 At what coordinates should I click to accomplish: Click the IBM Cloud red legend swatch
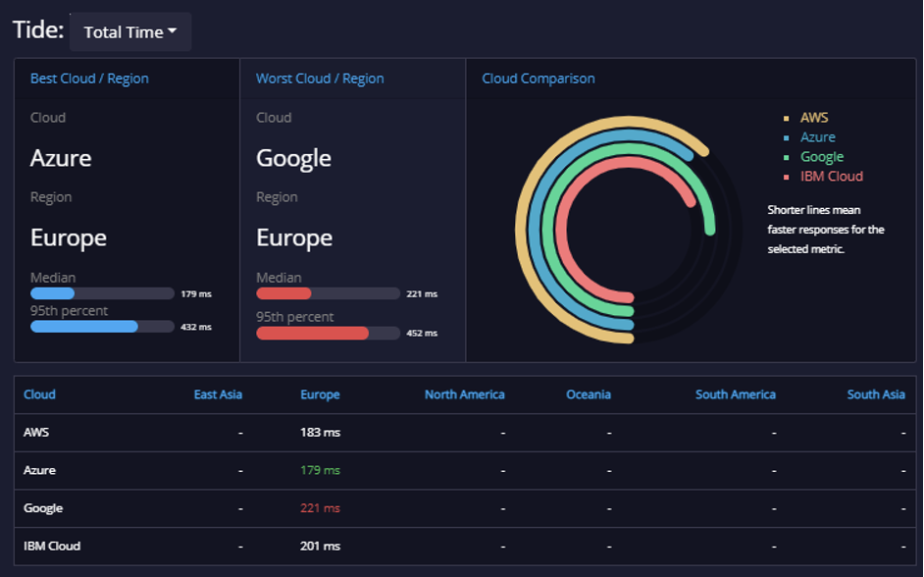(786, 177)
